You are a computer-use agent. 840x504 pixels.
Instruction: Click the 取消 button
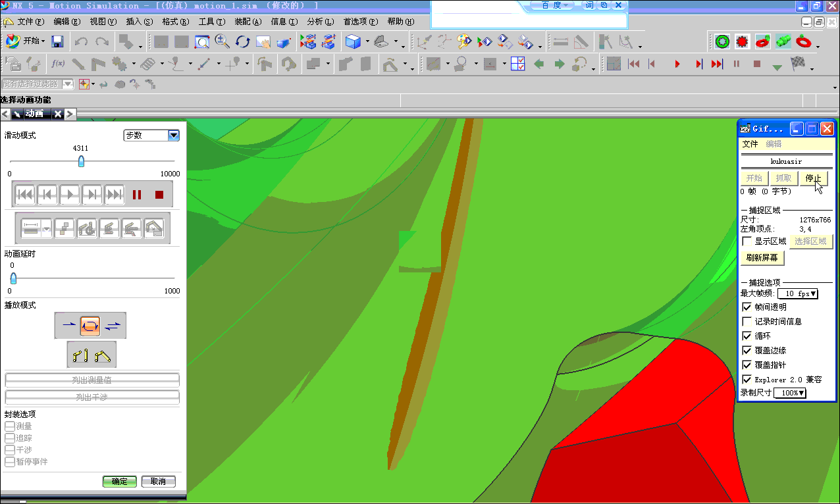click(159, 482)
